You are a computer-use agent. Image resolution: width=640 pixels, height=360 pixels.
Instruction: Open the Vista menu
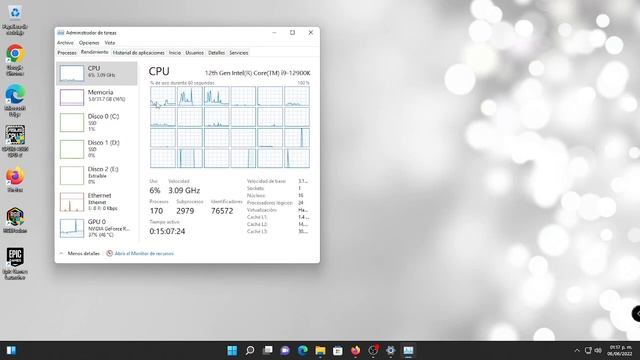(109, 42)
